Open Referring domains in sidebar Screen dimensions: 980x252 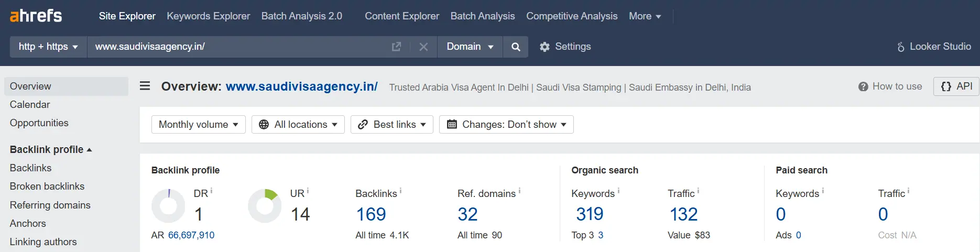50,205
